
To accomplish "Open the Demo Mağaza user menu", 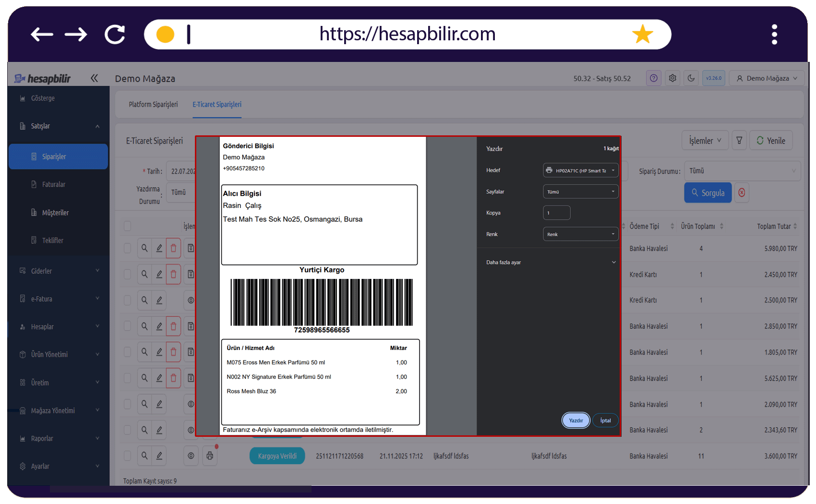I will (767, 78).
